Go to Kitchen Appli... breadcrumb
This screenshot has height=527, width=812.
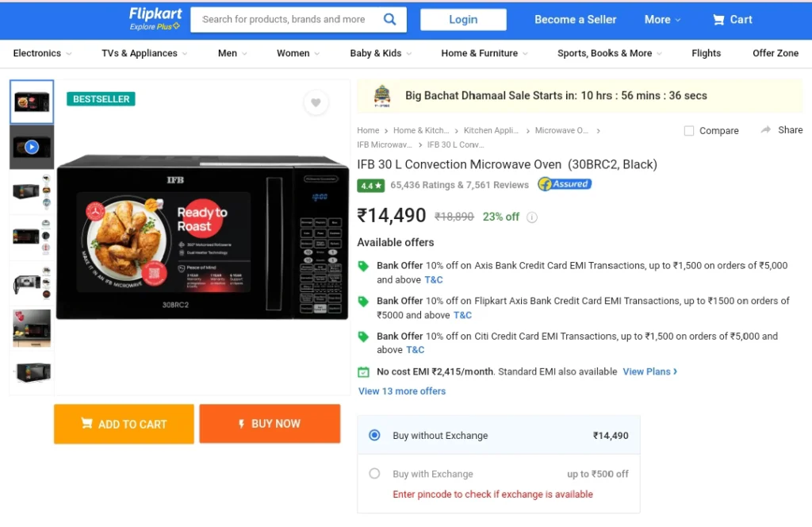[x=491, y=131]
